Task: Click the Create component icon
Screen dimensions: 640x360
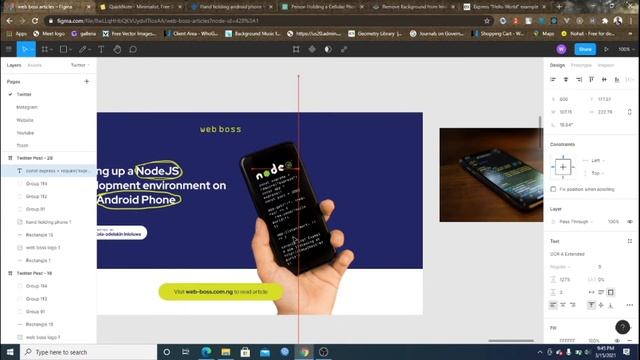Action: pos(312,49)
